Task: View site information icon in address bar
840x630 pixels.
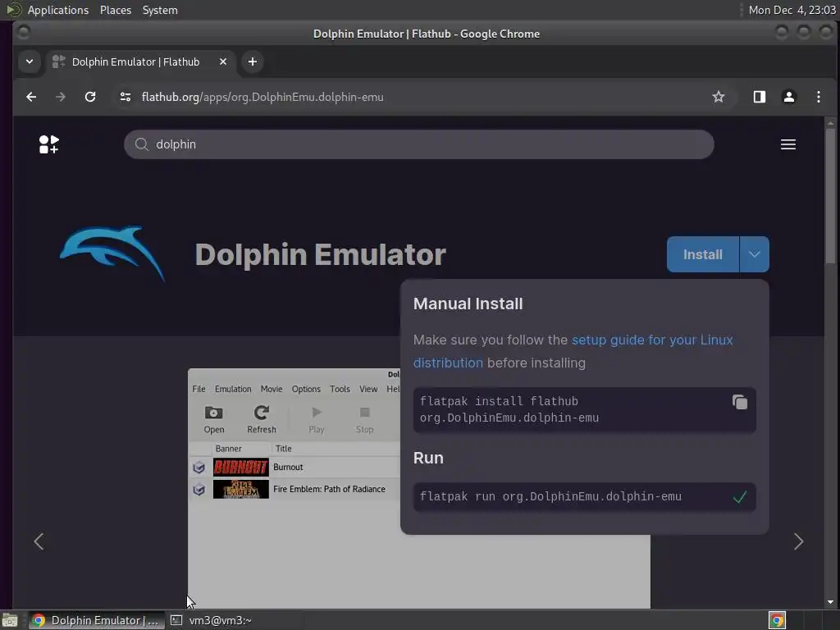Action: point(126,97)
